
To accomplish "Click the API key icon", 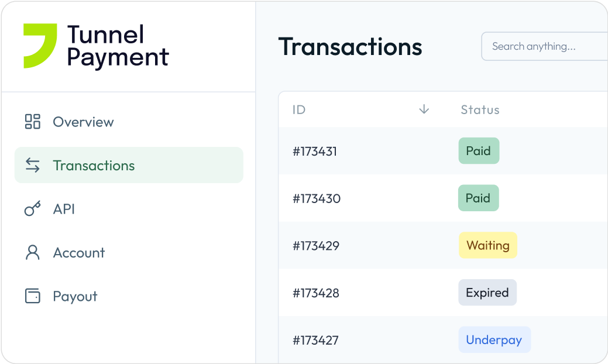I will pos(33,209).
